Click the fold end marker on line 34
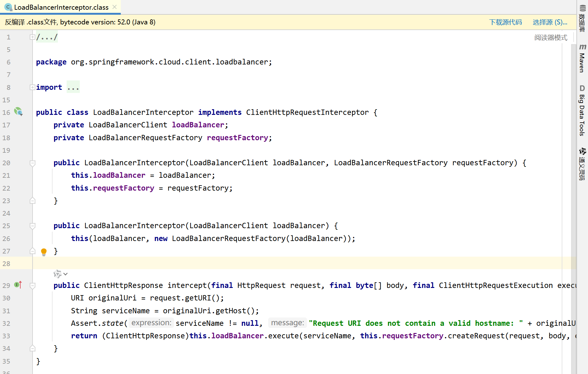Image resolution: width=588 pixels, height=374 pixels. pyautogui.click(x=32, y=348)
